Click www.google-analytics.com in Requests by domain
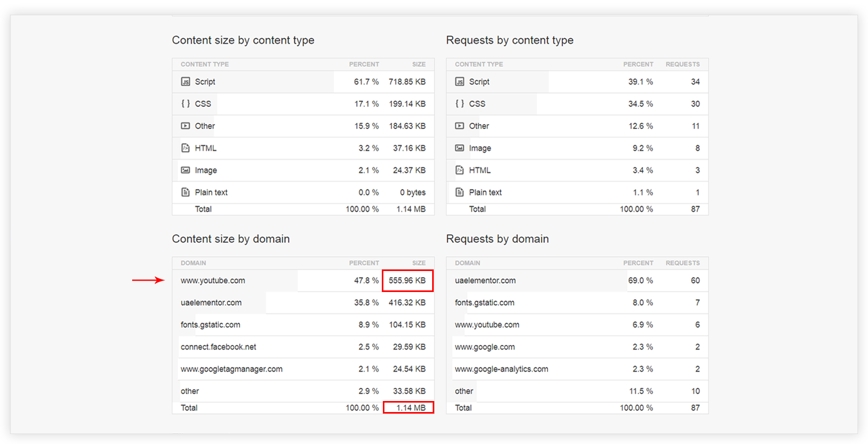868x444 pixels. tap(501, 369)
